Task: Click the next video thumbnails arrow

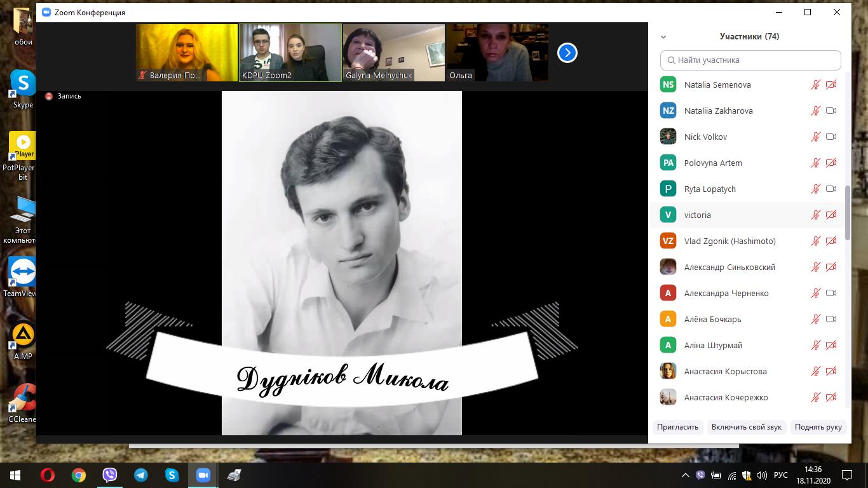Action: pyautogui.click(x=567, y=53)
